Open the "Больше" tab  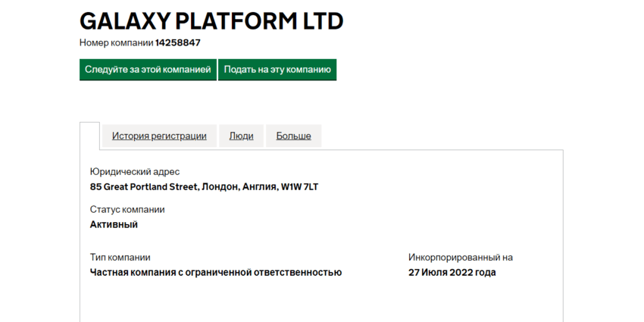293,136
